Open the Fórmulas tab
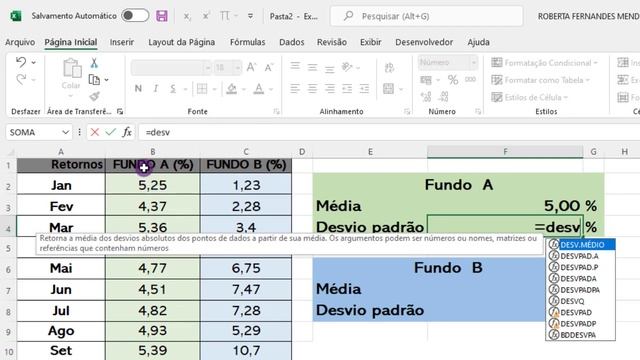The width and height of the screenshot is (640, 360). [x=247, y=42]
